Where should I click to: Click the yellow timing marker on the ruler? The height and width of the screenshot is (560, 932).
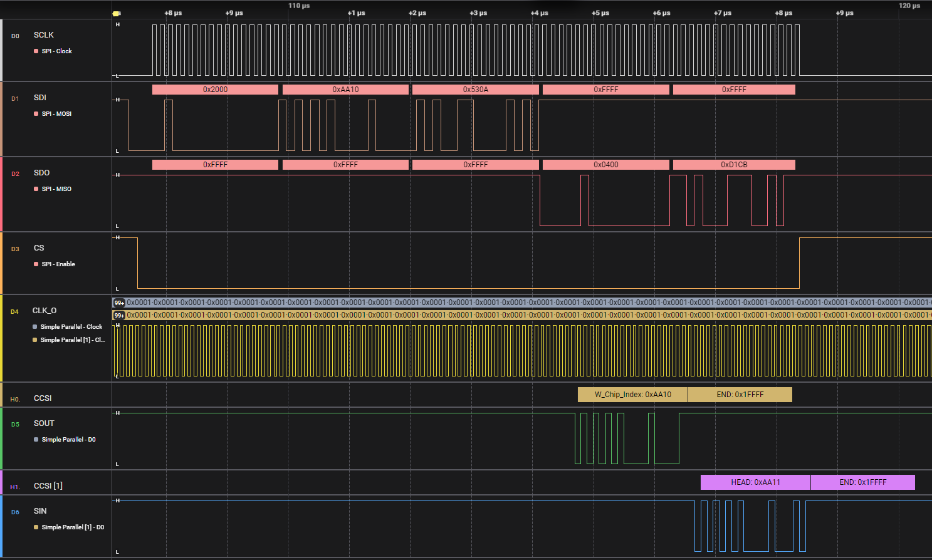[116, 13]
